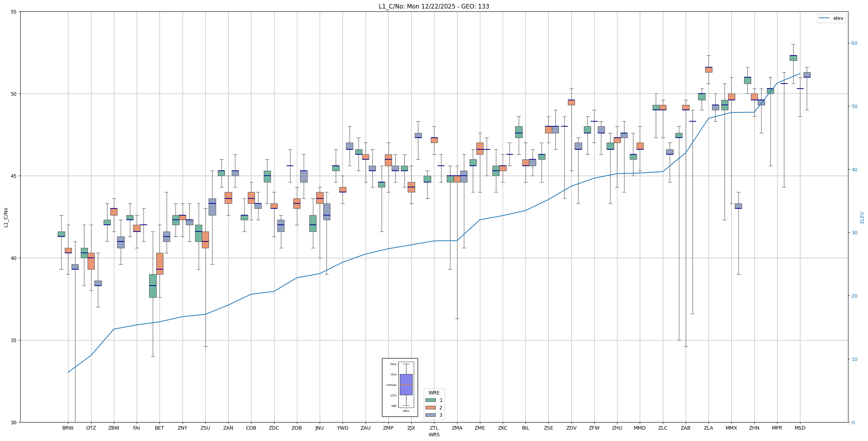Click the BET station tick label
The height and width of the screenshot is (441, 868).
pyautogui.click(x=159, y=428)
